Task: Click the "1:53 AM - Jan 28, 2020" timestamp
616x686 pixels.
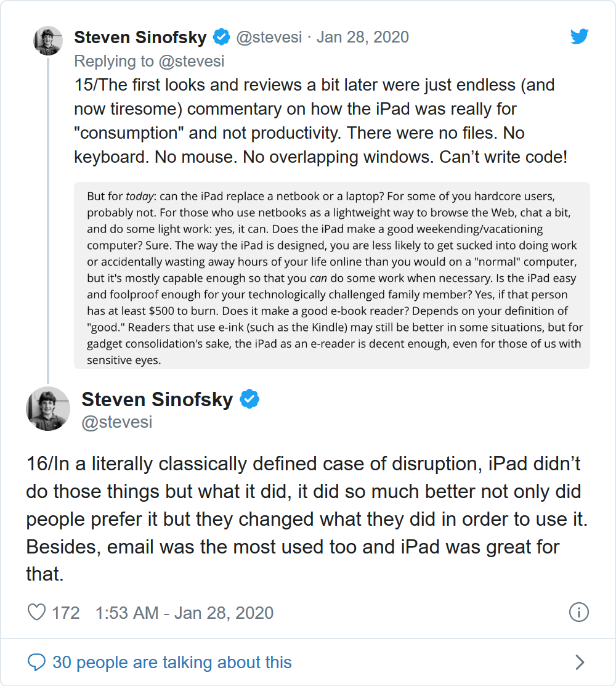Action: (x=184, y=613)
